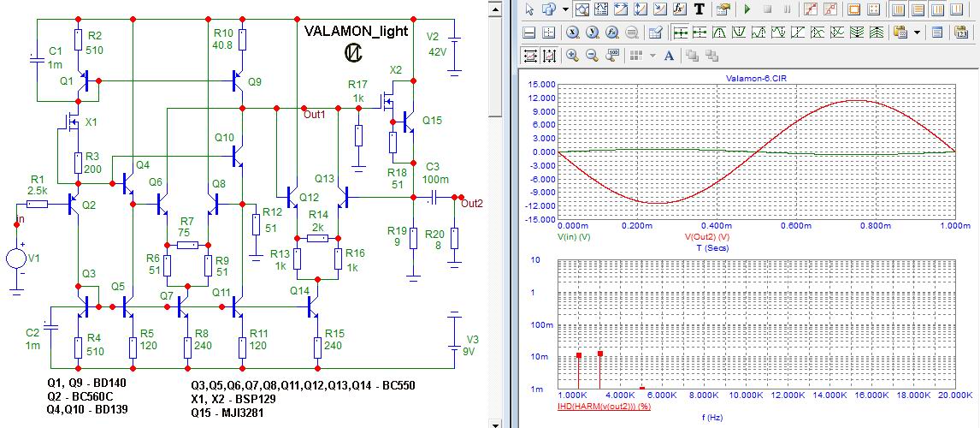Open dropdown arrow next to shapes tool
Screen dimensions: 980x428
pos(566,9)
